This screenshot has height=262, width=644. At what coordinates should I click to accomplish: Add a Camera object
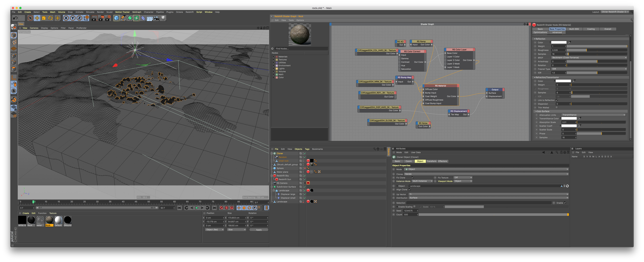tap(156, 18)
